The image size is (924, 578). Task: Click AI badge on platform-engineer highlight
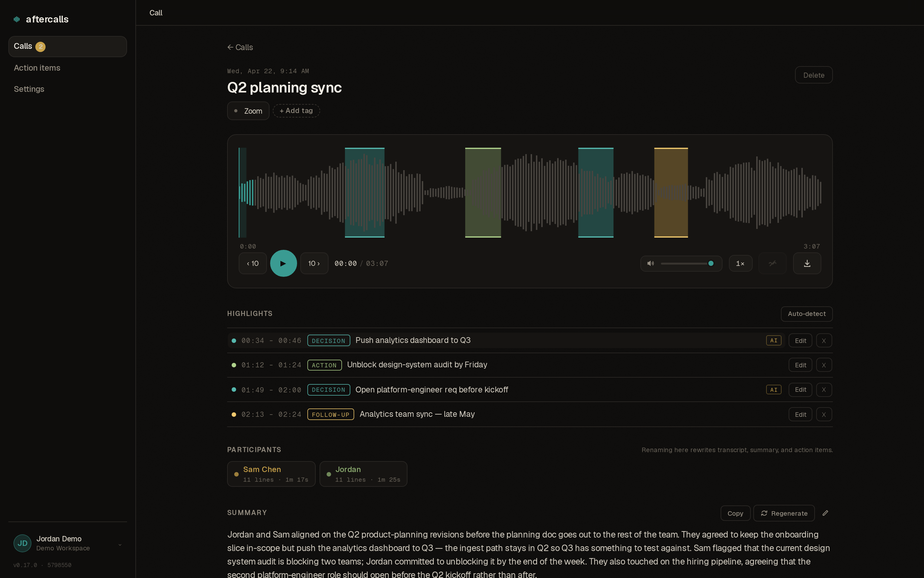(774, 390)
